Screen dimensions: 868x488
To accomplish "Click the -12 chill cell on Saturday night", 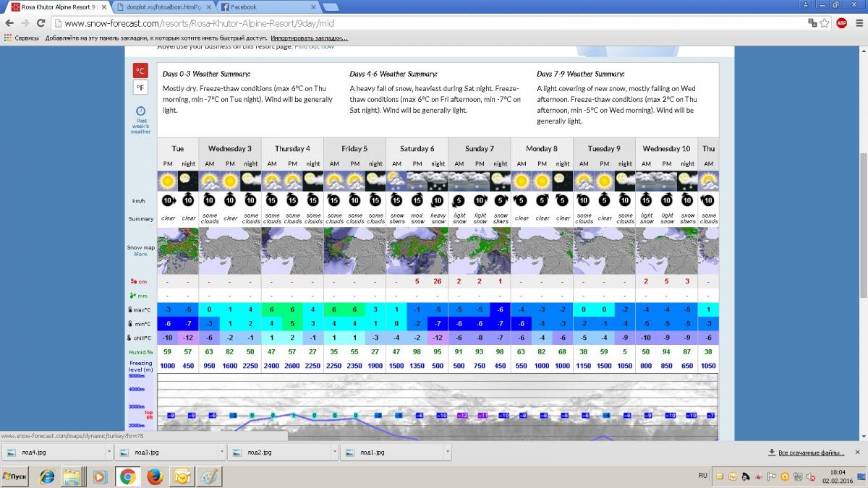I will pyautogui.click(x=438, y=338).
